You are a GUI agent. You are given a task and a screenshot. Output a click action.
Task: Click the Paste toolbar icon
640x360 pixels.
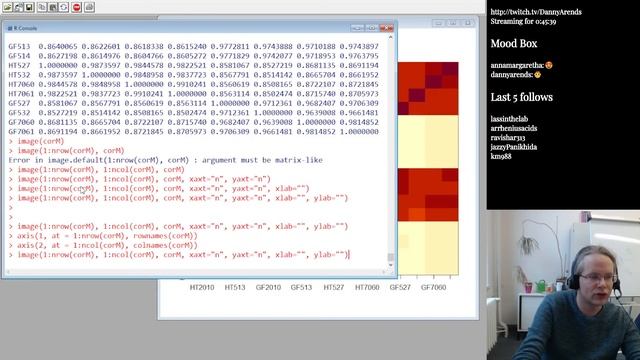53,7
